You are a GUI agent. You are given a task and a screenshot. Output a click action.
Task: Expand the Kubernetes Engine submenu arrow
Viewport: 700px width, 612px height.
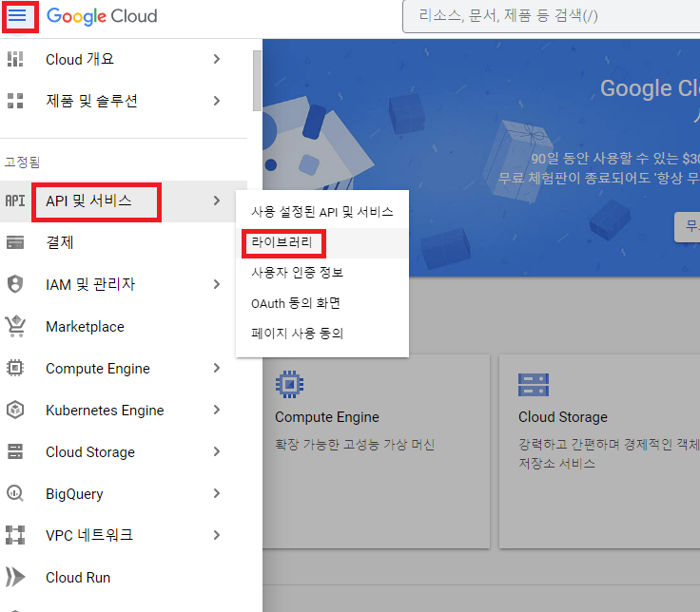217,410
